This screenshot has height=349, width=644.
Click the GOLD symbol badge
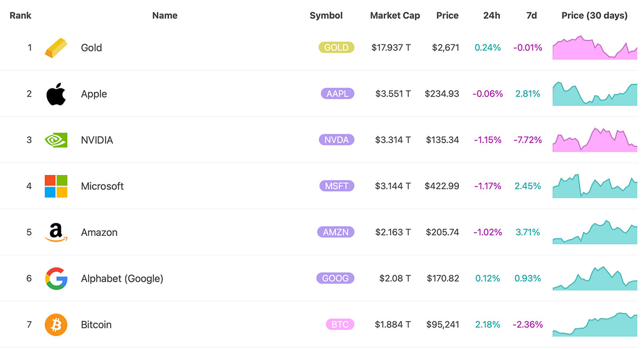336,48
